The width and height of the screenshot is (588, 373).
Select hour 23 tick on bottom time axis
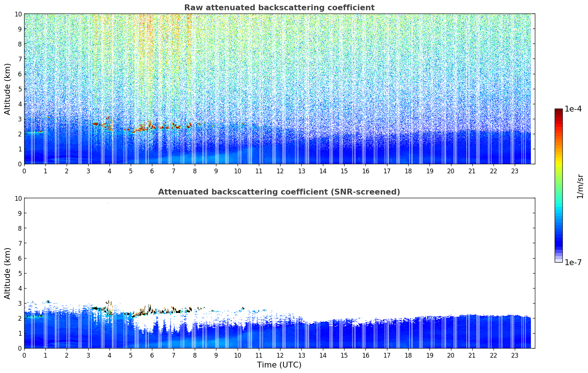(514, 355)
